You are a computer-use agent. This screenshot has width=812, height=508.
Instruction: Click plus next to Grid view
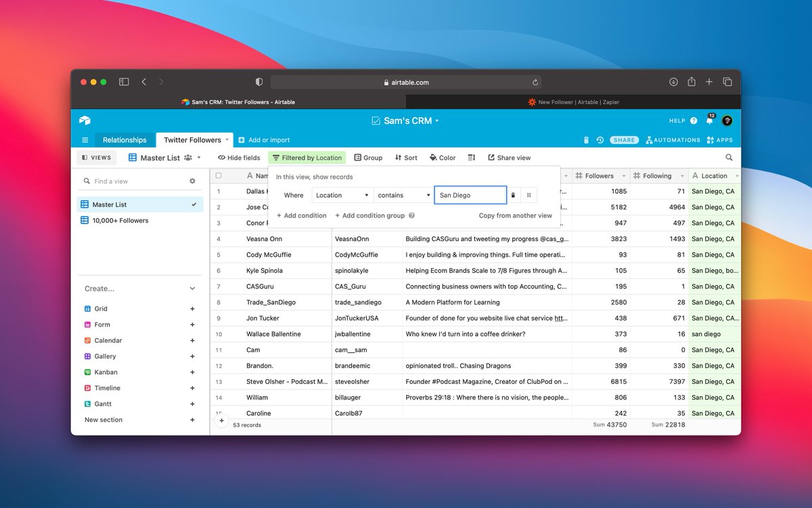click(192, 309)
